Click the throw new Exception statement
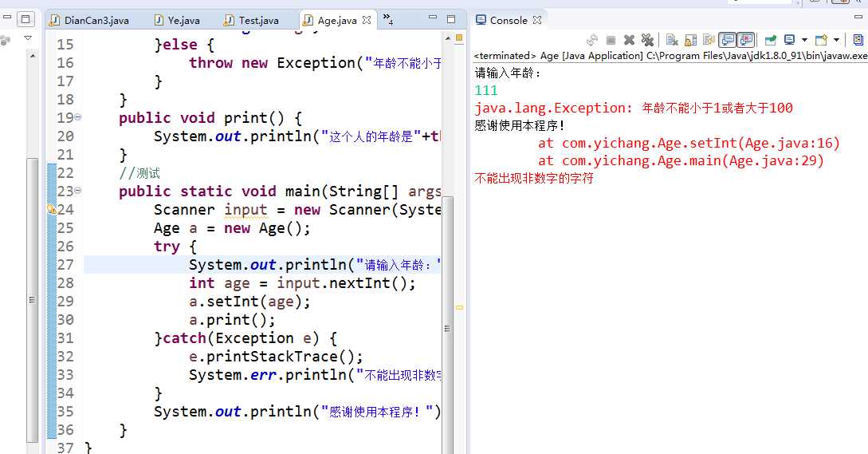Image resolution: width=868 pixels, height=454 pixels. click(x=315, y=63)
